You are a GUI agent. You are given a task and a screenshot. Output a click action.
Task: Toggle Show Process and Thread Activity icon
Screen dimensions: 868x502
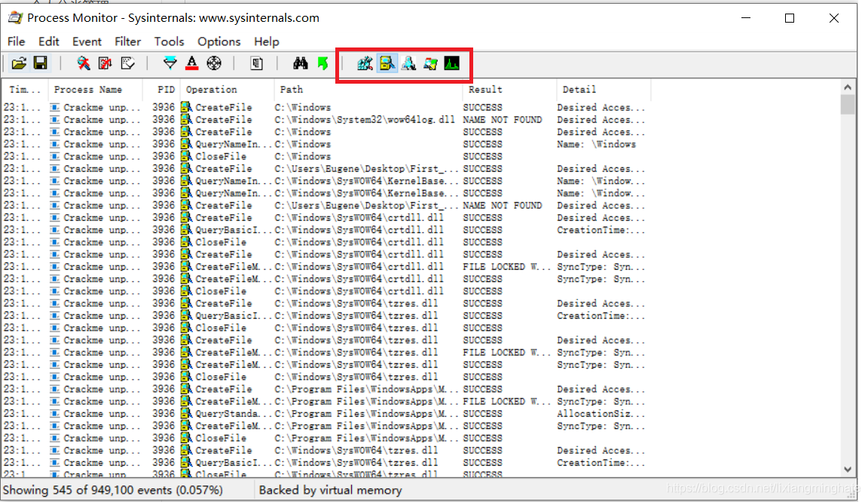430,63
